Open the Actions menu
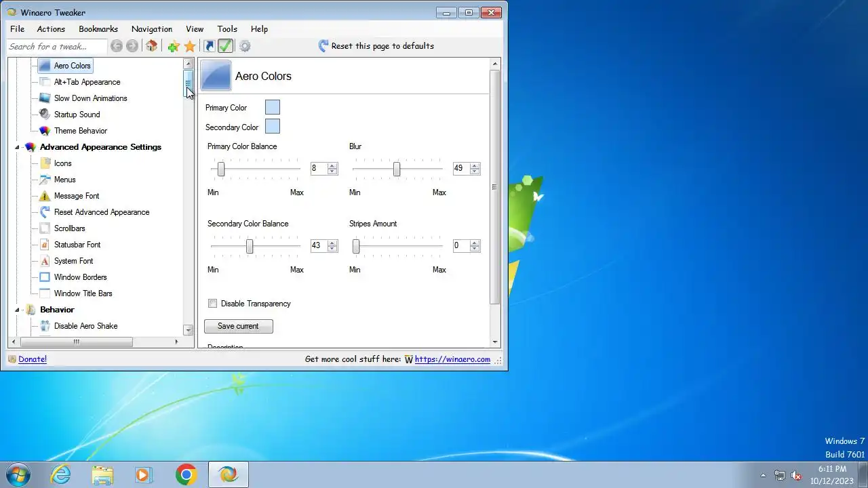Screen dimensions: 868x488 pos(51,29)
